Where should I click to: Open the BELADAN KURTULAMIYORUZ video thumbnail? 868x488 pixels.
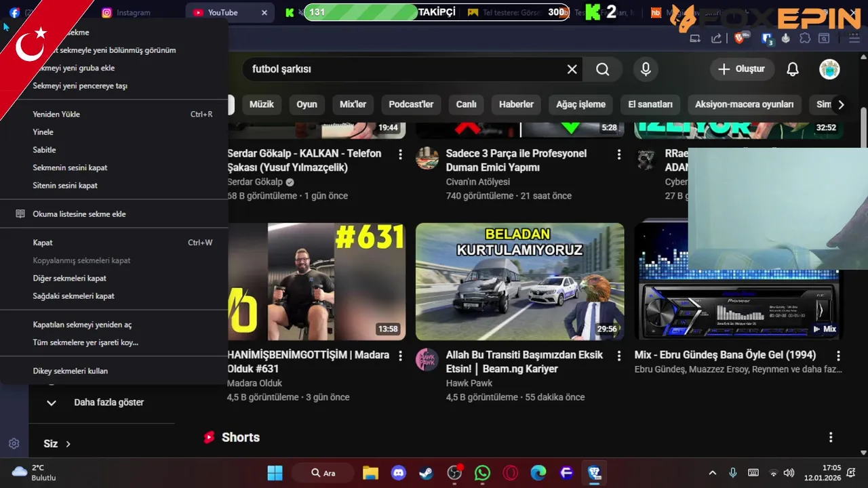click(x=520, y=282)
